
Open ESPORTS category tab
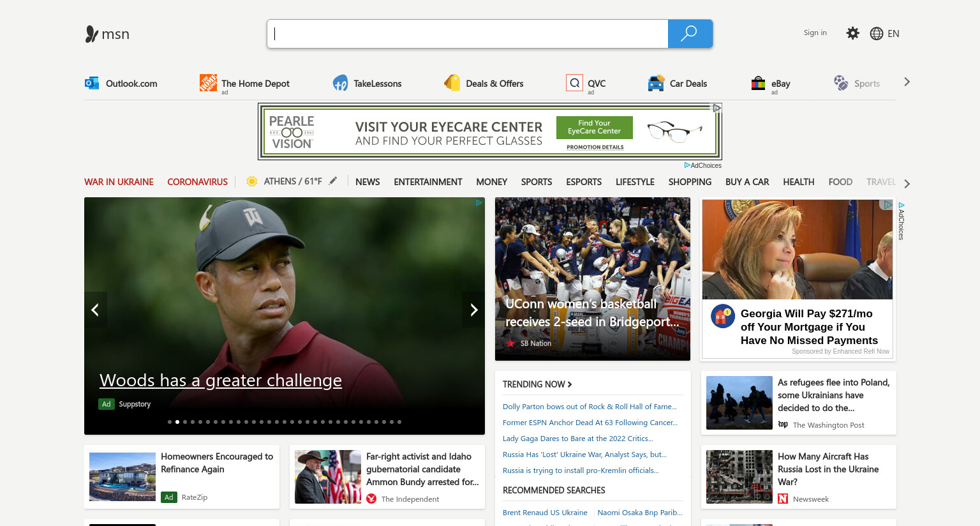coord(584,182)
